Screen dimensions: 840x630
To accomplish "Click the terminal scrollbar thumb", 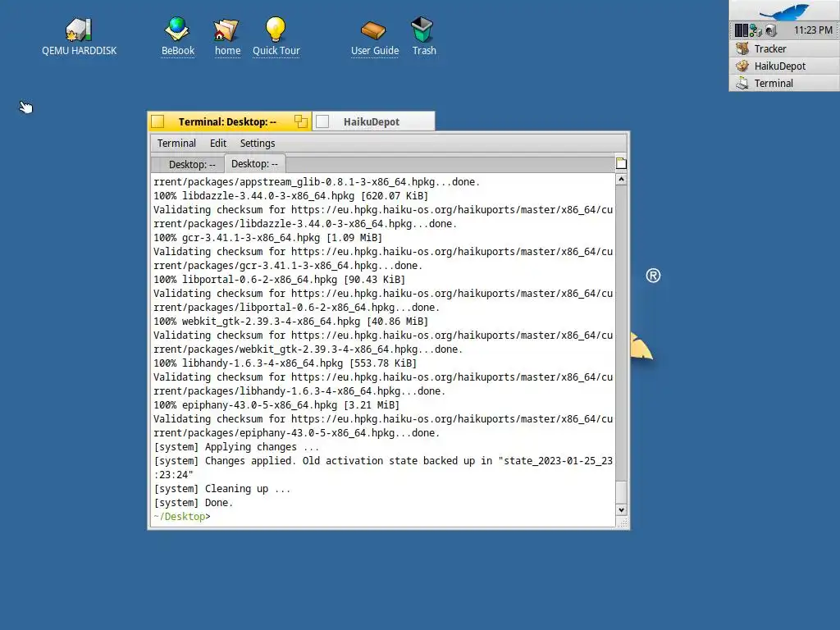I will [621, 492].
